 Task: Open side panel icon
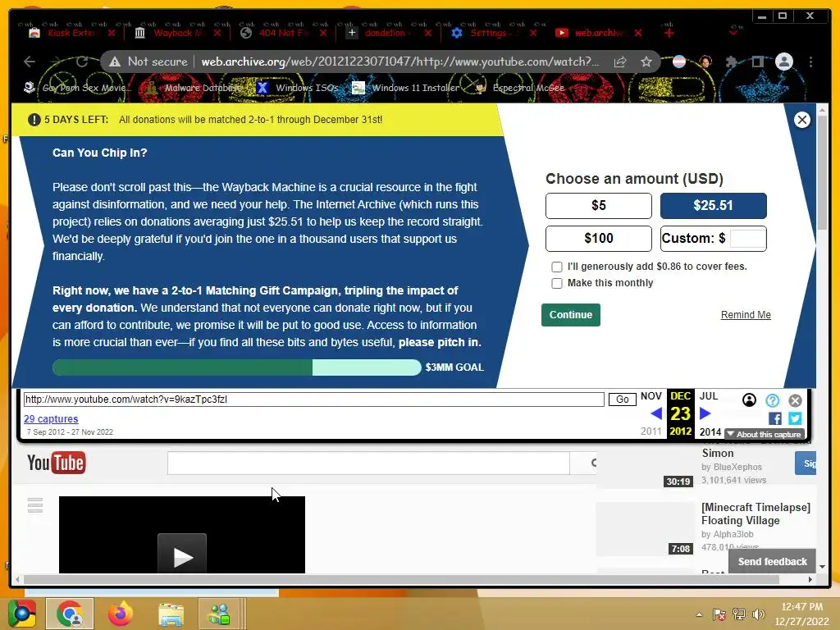[757, 62]
